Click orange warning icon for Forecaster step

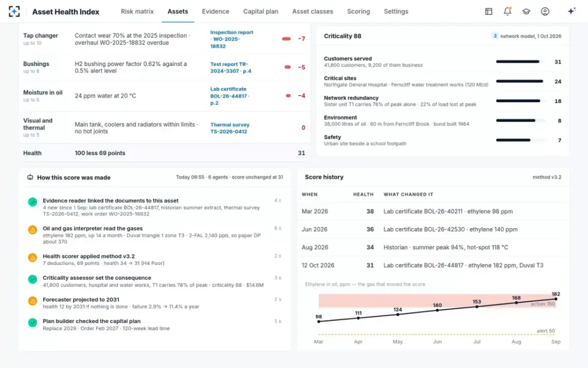point(32,301)
